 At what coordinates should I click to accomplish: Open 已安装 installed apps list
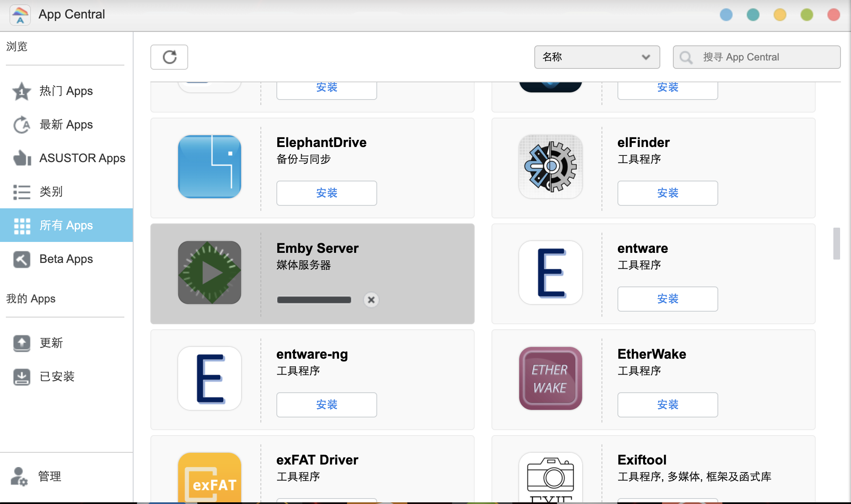(x=66, y=377)
